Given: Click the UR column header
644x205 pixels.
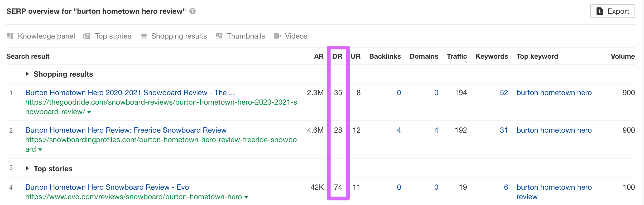Looking at the screenshot, I should point(356,56).
